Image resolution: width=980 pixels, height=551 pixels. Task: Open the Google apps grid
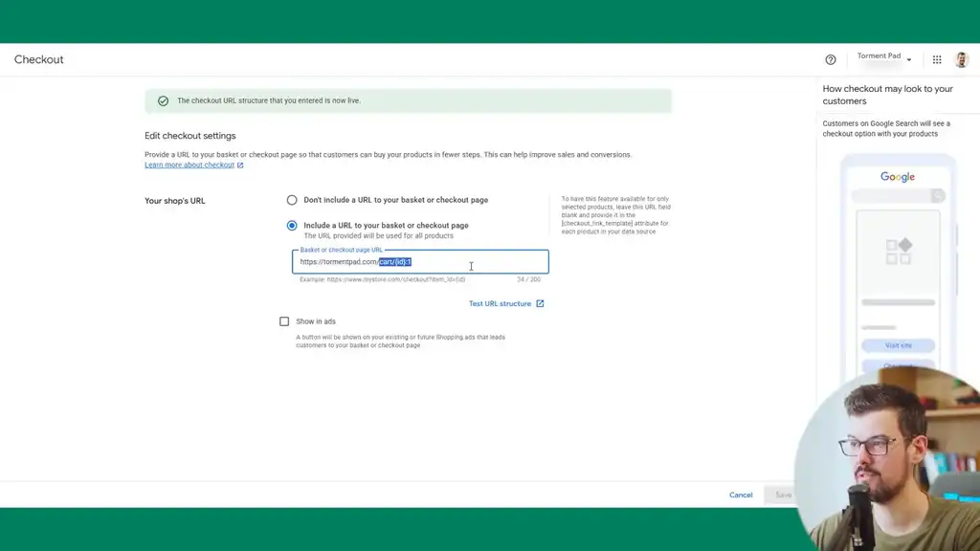(x=936, y=58)
